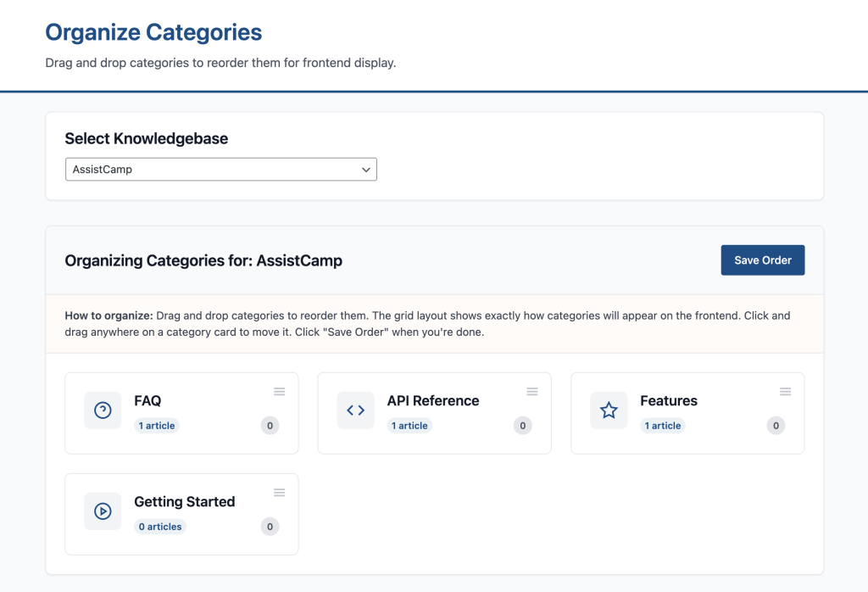Select the Features category title

[x=669, y=401]
